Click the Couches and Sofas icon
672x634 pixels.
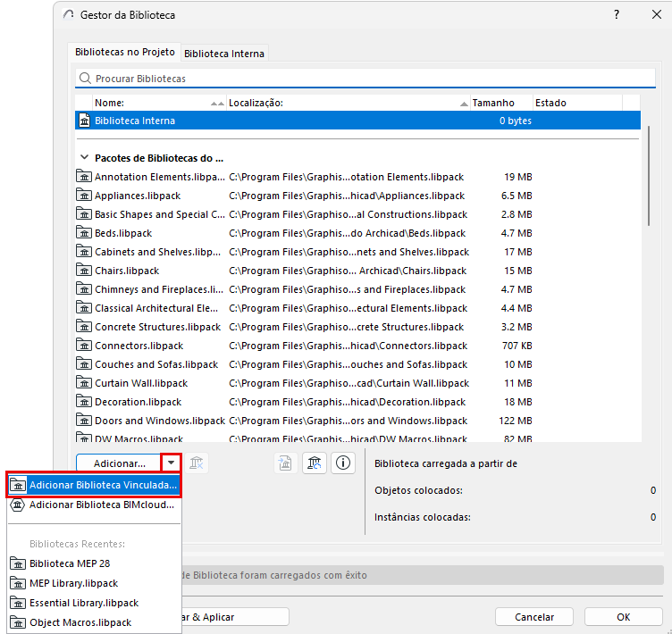click(84, 364)
